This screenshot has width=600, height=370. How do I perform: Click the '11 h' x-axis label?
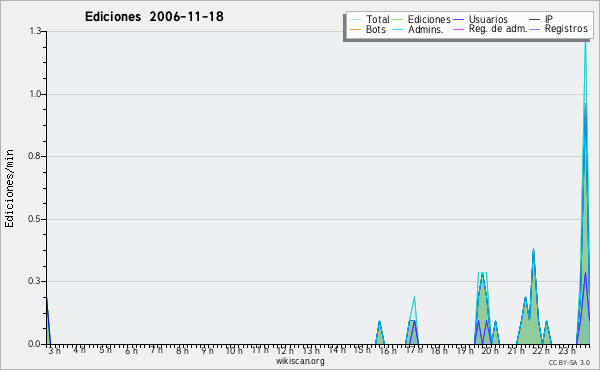(260, 350)
